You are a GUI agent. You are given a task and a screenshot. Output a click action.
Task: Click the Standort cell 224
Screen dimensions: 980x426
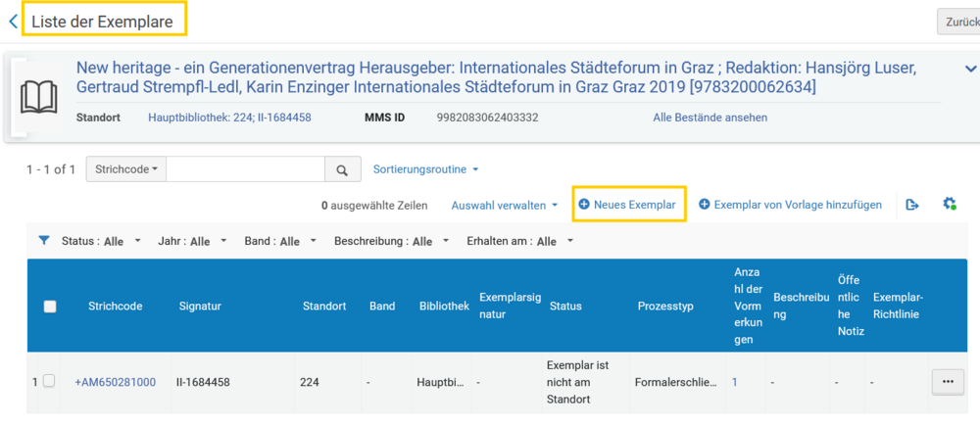pyautogui.click(x=310, y=382)
